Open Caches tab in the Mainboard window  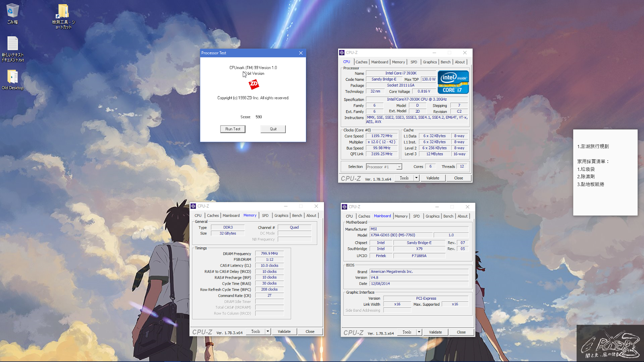(x=364, y=216)
